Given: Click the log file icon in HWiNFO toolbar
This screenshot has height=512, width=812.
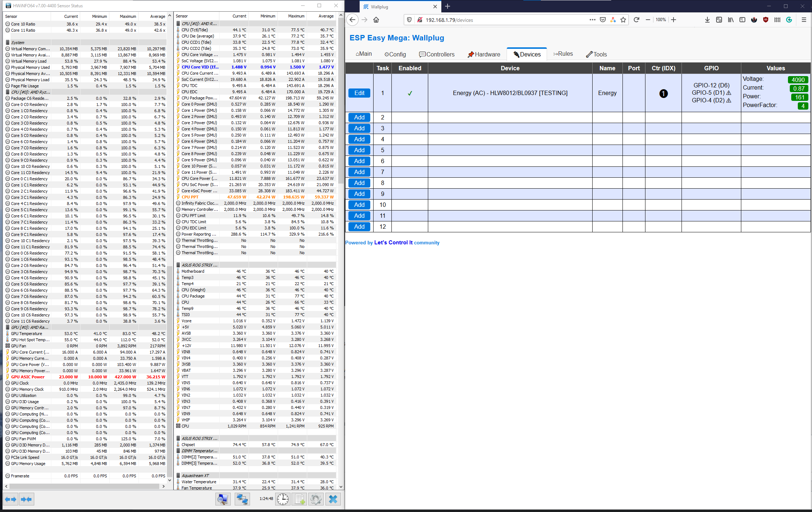Looking at the screenshot, I should (300, 499).
